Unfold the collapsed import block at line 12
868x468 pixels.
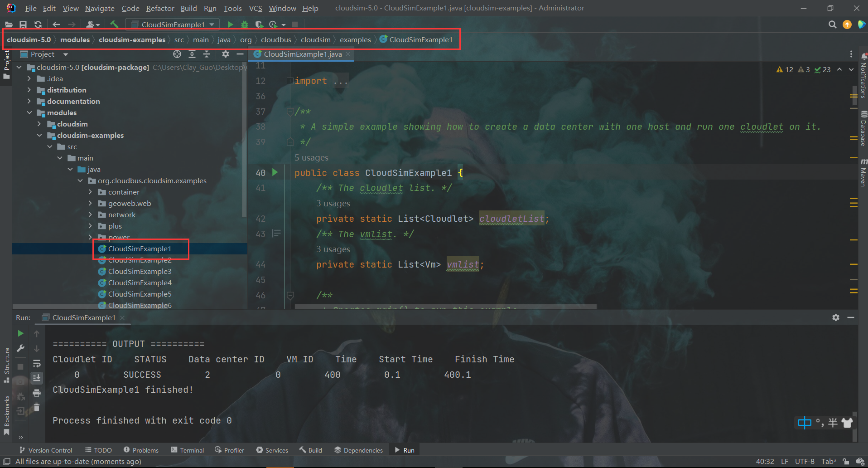[289, 81]
